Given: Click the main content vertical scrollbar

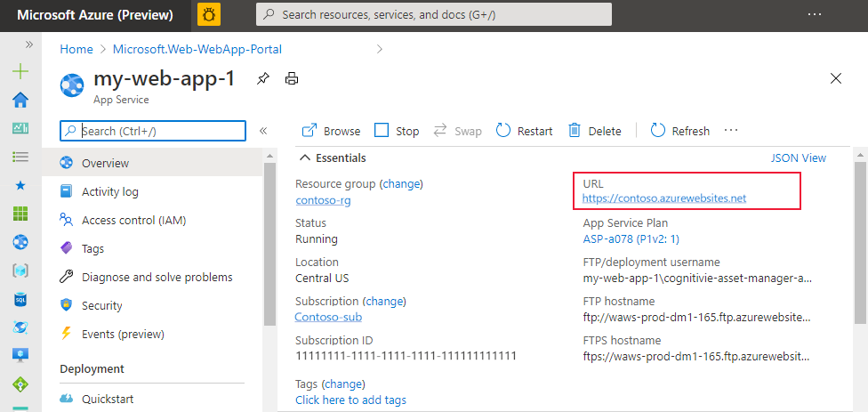Looking at the screenshot, I should 860,242.
